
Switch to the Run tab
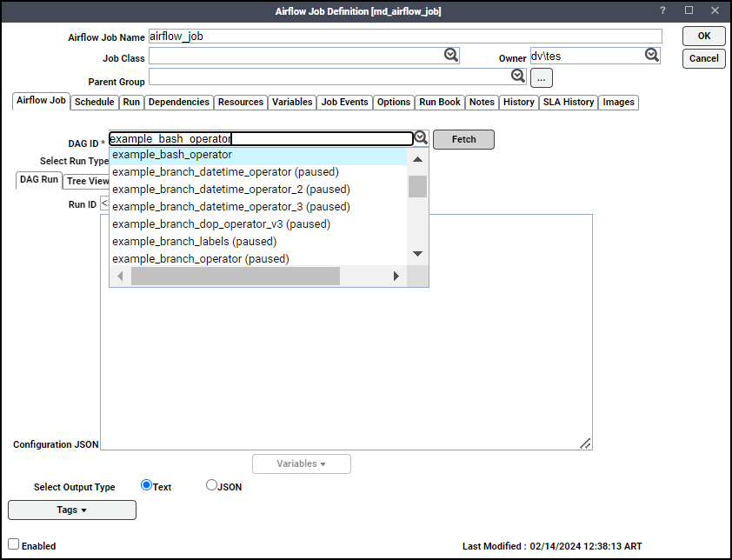[x=131, y=102]
